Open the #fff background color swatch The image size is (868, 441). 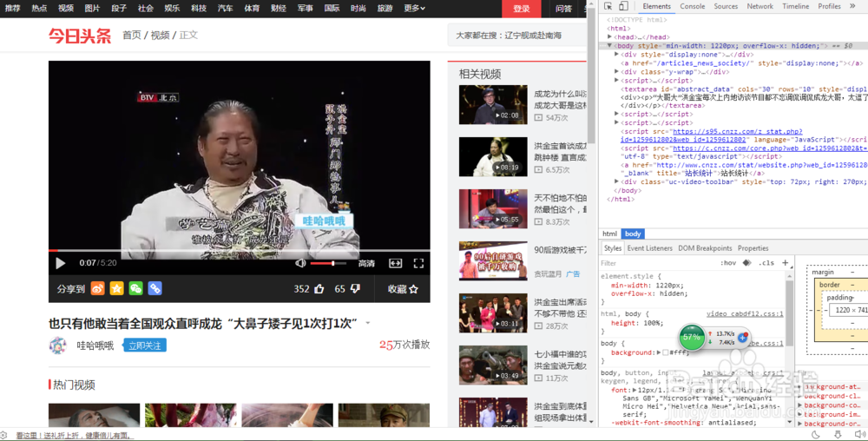point(666,352)
